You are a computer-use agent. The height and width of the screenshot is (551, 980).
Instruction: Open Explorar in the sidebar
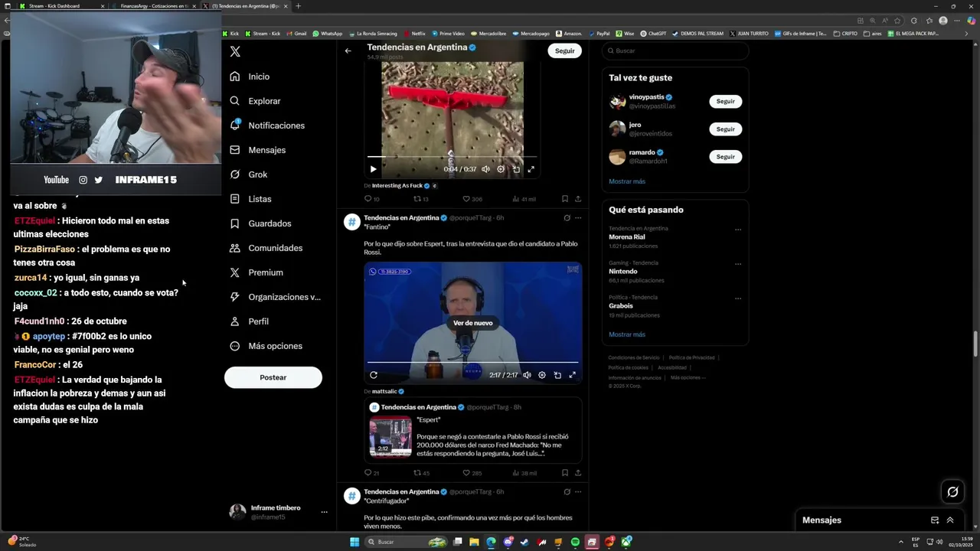coord(255,101)
